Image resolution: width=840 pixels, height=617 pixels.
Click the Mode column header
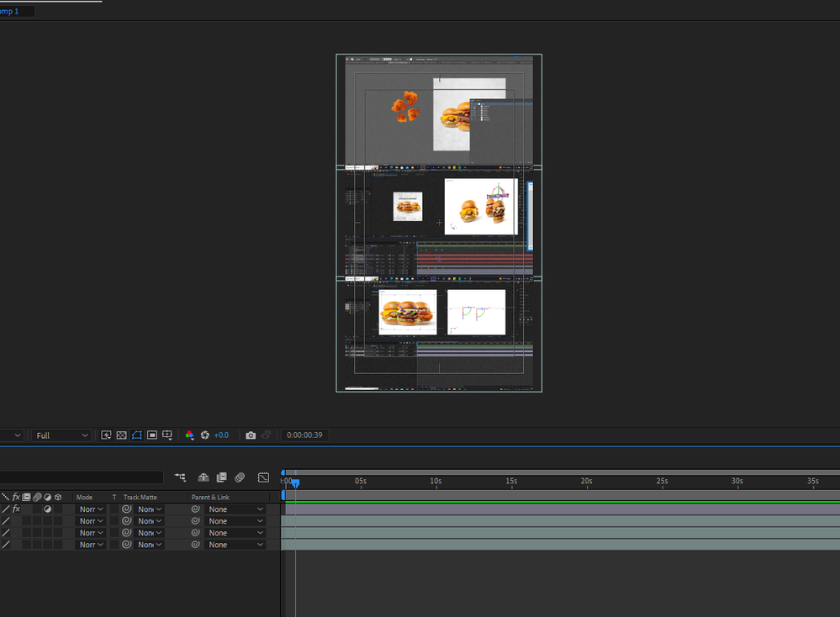click(x=84, y=497)
